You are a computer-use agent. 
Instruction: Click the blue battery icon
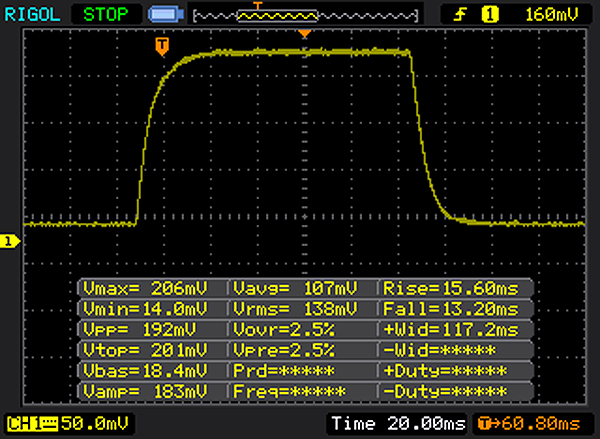pyautogui.click(x=166, y=15)
